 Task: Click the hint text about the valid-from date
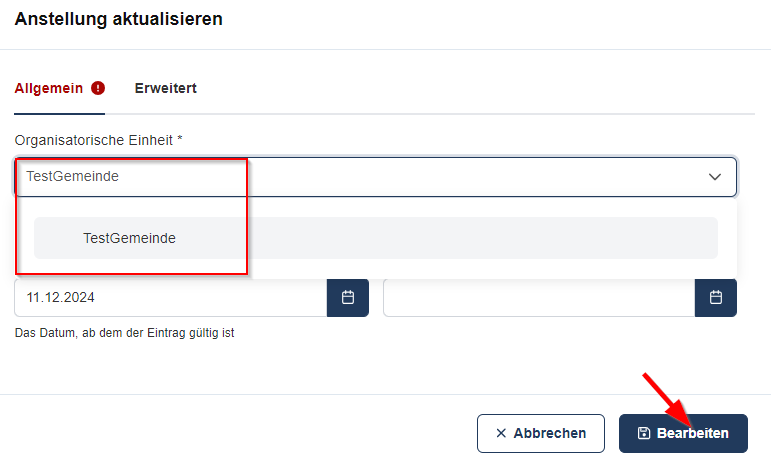[x=124, y=333]
